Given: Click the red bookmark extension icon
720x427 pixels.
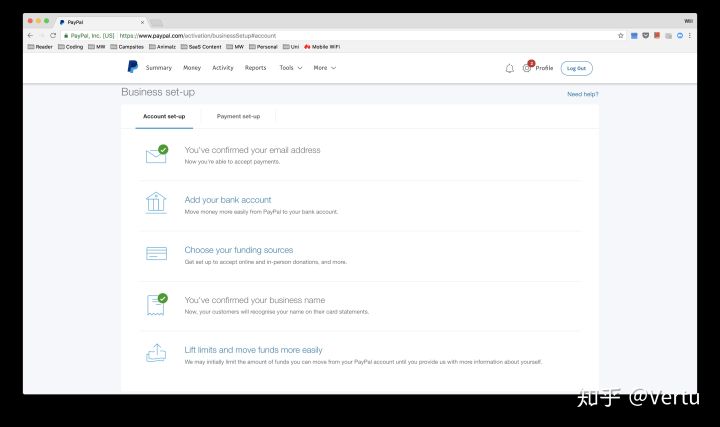Looking at the screenshot, I should click(x=657, y=35).
